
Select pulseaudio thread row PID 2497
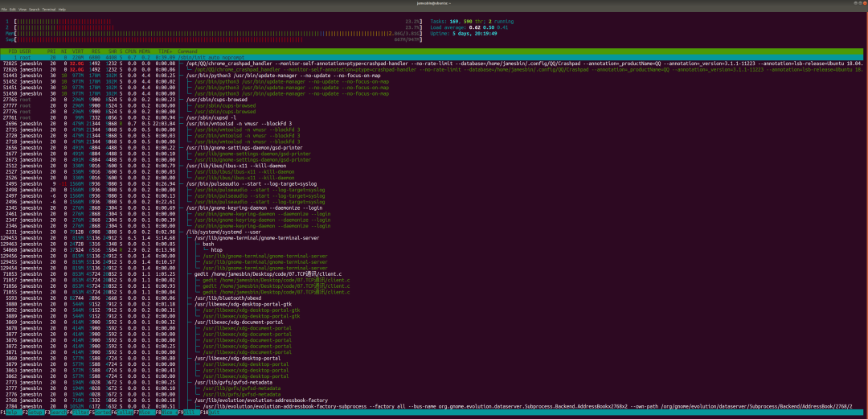434,195
